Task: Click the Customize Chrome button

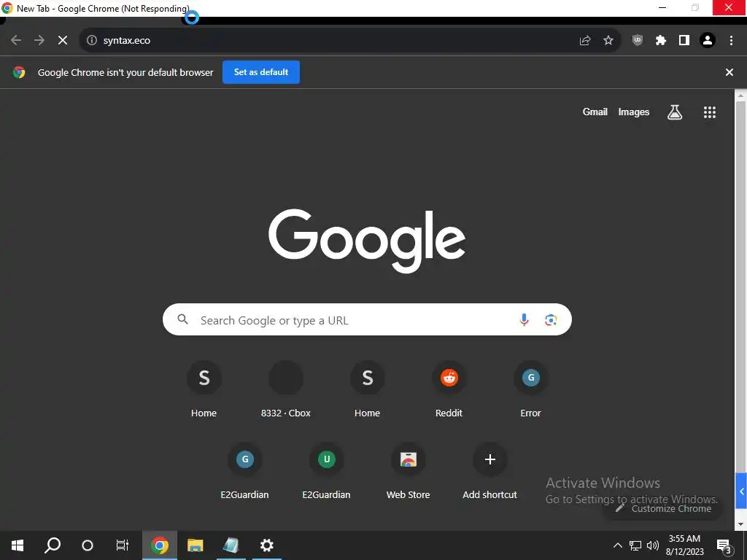Action: pyautogui.click(x=663, y=508)
